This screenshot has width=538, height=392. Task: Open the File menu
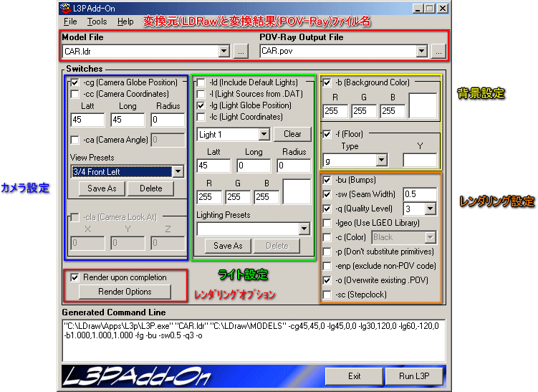[70, 21]
